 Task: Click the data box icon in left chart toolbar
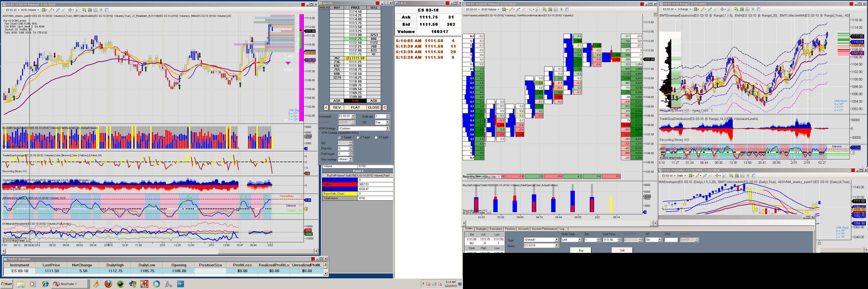[x=77, y=10]
